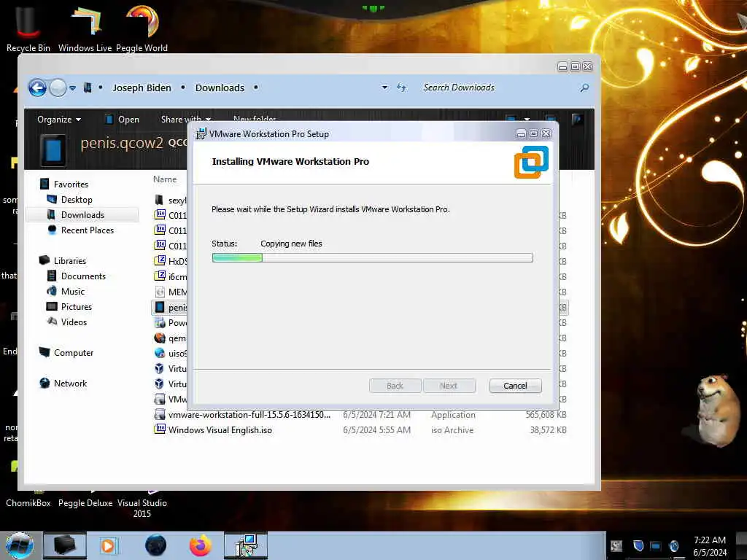This screenshot has width=747, height=560.
Task: Launch Peggle World from desktop
Action: coord(142,28)
